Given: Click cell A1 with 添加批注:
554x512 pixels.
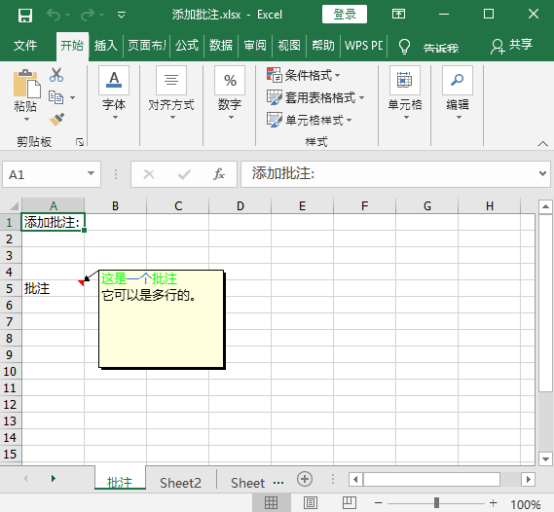Looking at the screenshot, I should click(x=53, y=222).
